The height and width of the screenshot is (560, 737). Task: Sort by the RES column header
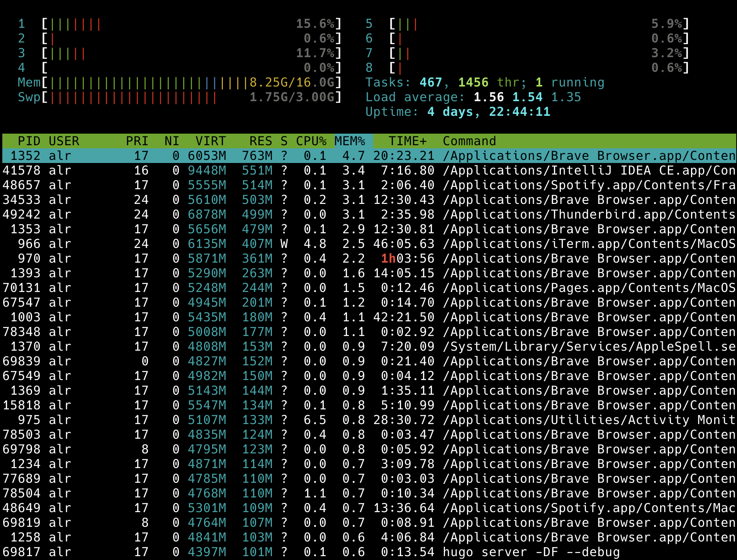click(x=261, y=141)
